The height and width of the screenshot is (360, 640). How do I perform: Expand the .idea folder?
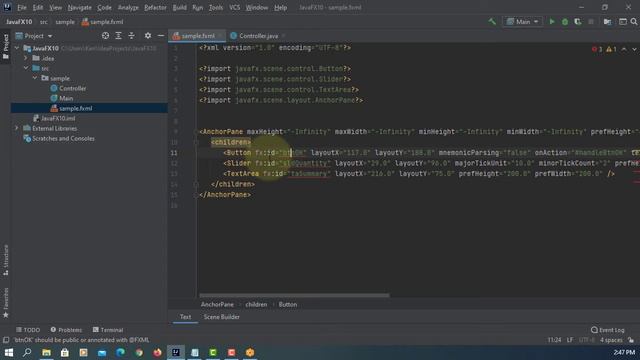[26, 58]
